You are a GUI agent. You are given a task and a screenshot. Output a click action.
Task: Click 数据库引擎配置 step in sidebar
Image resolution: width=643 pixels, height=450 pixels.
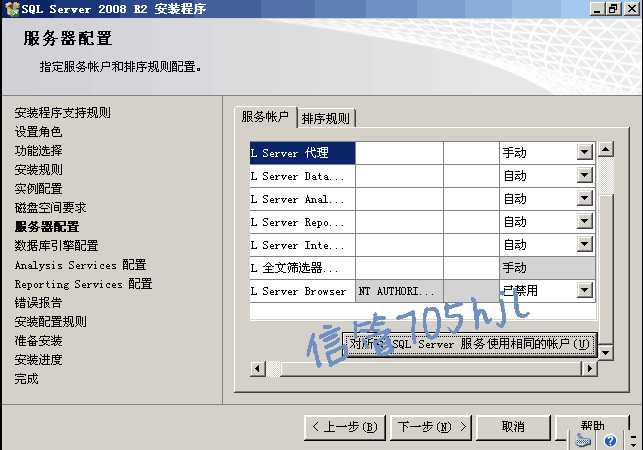[56, 245]
